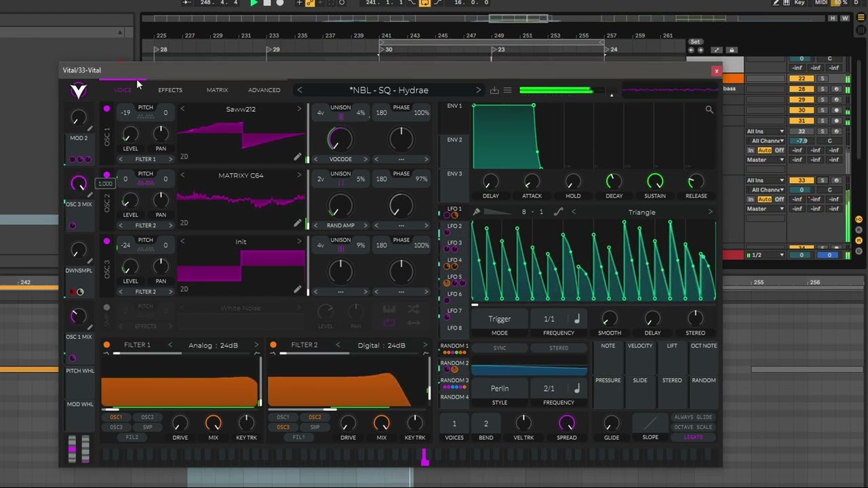Open the Vital hamburger menu icon
The width and height of the screenshot is (868, 488).
[507, 90]
